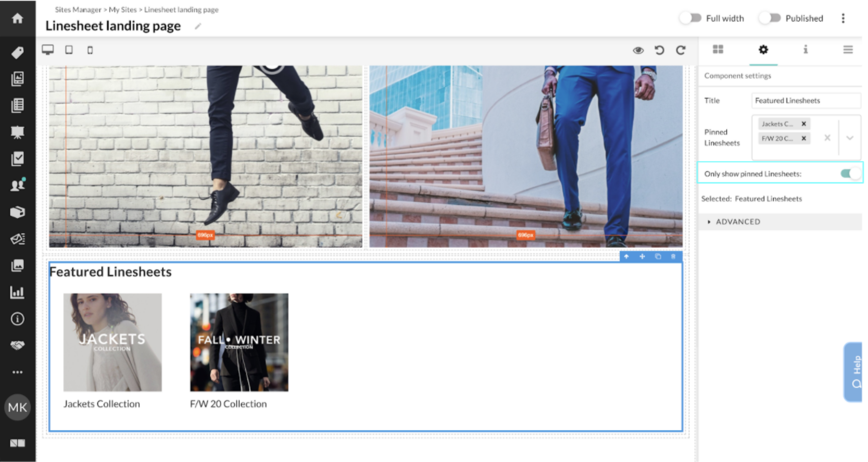Open the price tag icon in sidebar

(x=17, y=53)
